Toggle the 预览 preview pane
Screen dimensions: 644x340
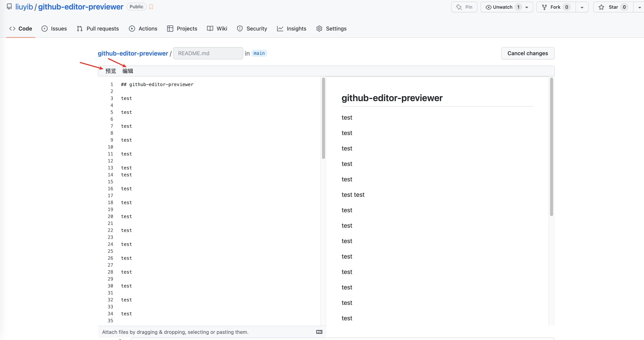pyautogui.click(x=111, y=71)
